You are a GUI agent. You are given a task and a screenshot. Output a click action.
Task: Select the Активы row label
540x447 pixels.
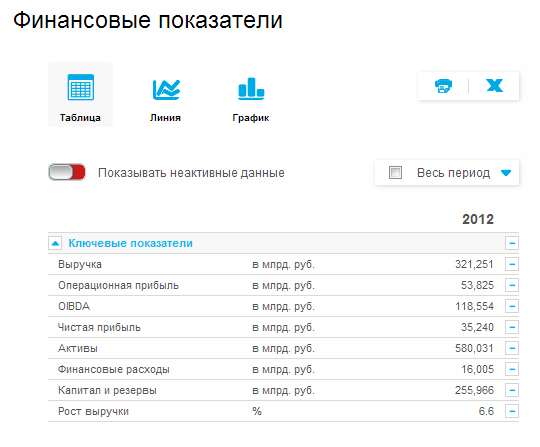[78, 348]
